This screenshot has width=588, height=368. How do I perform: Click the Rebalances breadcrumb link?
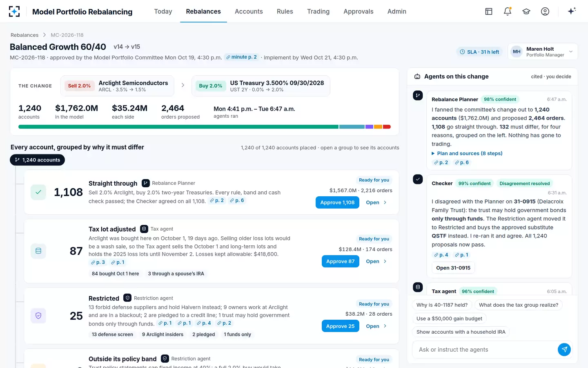24,35
